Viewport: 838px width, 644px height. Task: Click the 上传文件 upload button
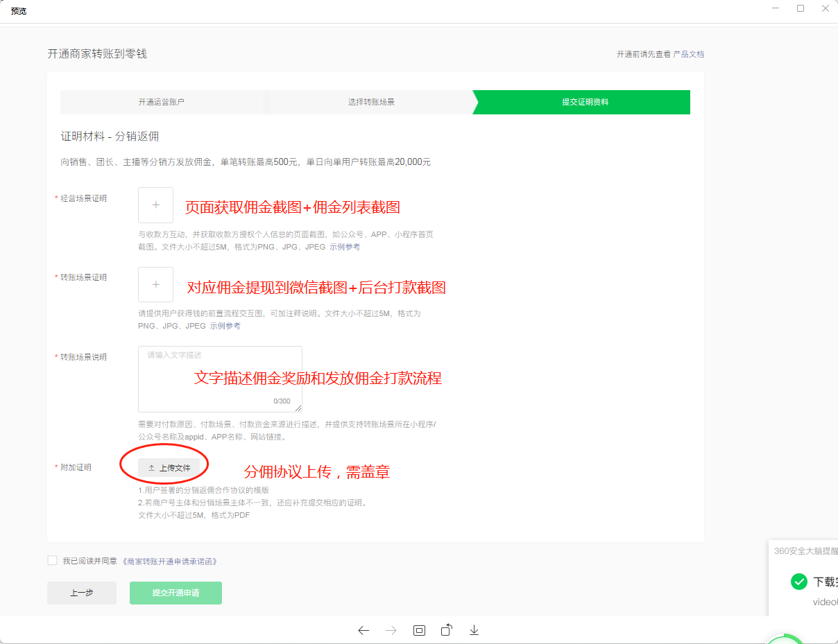click(x=169, y=468)
